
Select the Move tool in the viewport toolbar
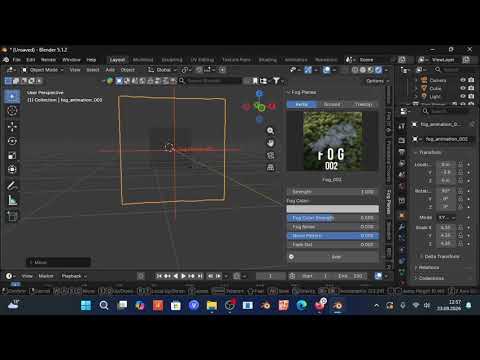(x=12, y=126)
